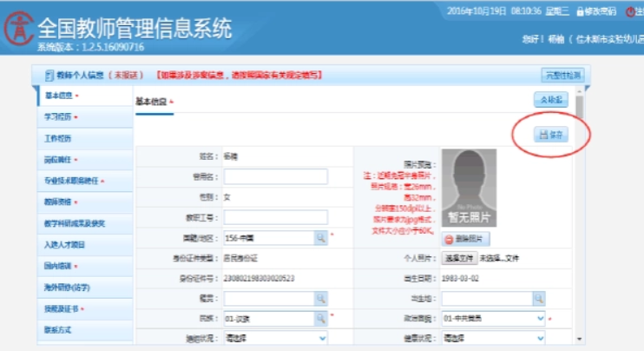Viewport: 644px width, 351px height.
Task: Click 选择文件 to choose a photo
Action: (457, 258)
